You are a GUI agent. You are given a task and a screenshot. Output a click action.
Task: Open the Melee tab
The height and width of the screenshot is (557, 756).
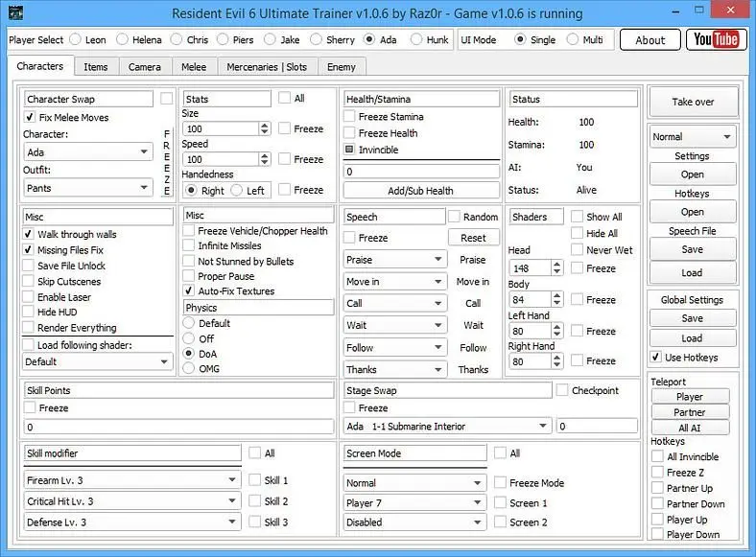[194, 67]
